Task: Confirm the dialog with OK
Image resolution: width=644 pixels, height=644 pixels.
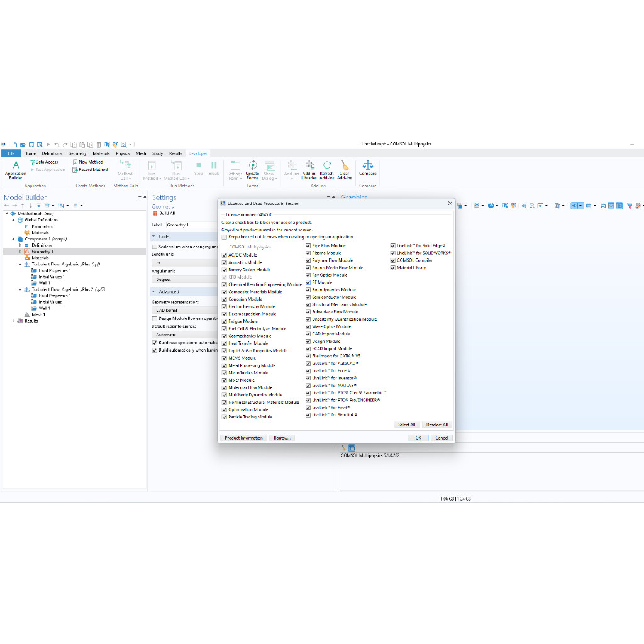Action: [418, 438]
